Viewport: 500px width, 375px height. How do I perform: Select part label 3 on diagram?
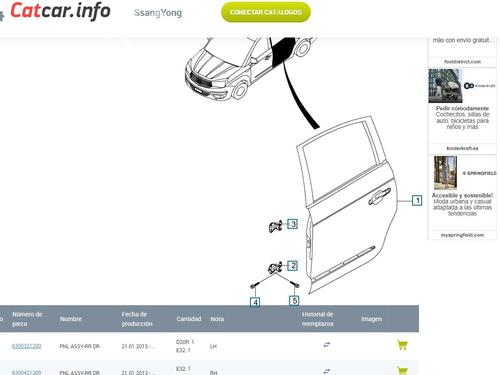292,224
